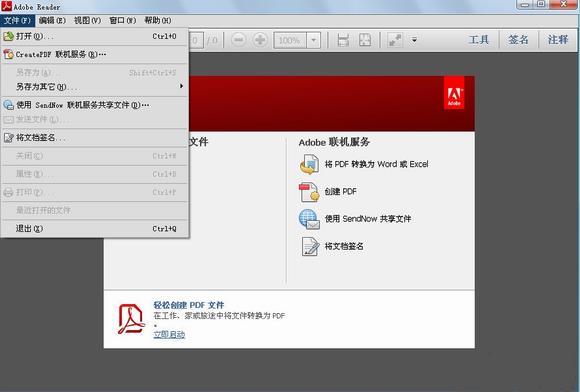Choose 打开(O)... in the file menu
Screen dimensions: 580x392
point(95,36)
